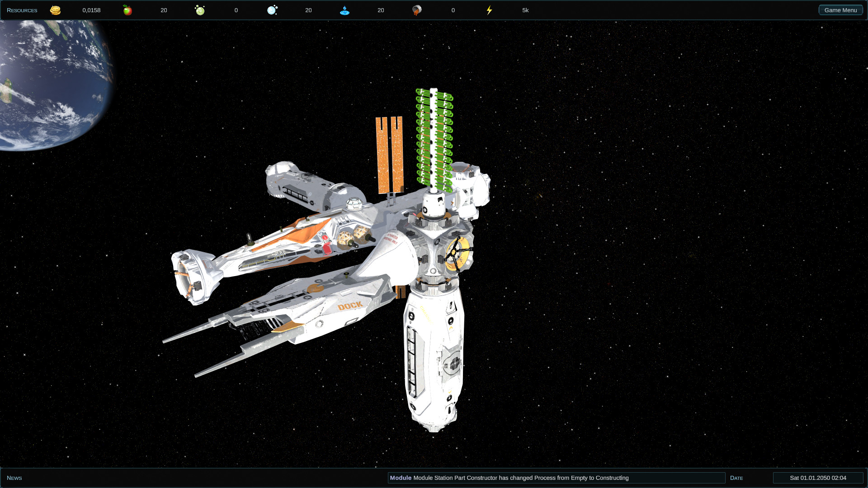Click the yellow lightning energy icon

pos(489,10)
